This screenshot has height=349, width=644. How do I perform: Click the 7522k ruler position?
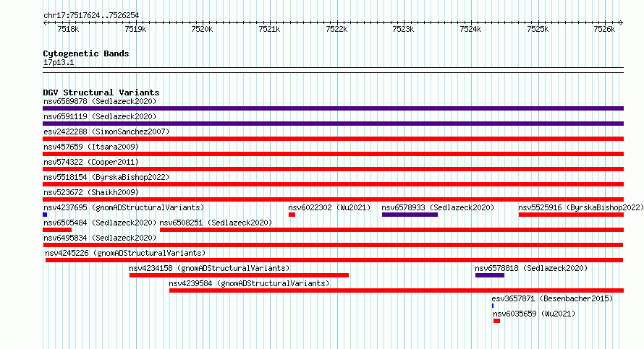point(336,29)
